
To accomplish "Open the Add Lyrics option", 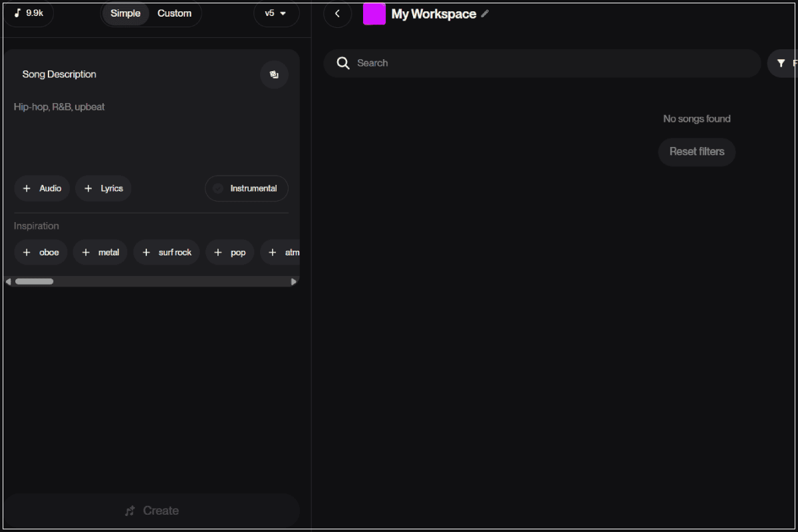I will pyautogui.click(x=103, y=188).
